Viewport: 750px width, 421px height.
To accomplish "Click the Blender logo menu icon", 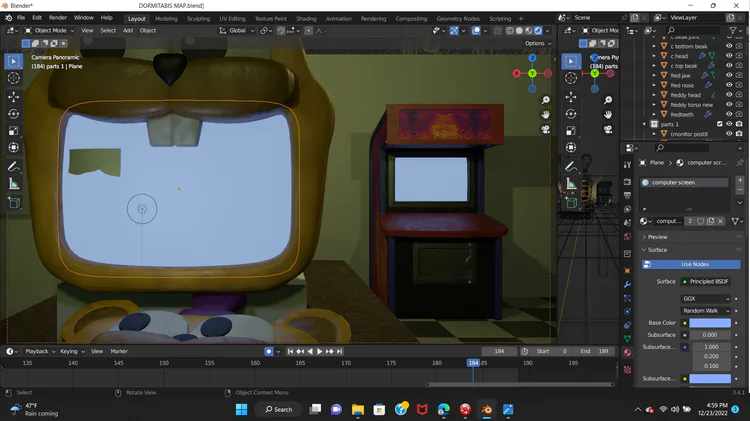I will [x=9, y=18].
